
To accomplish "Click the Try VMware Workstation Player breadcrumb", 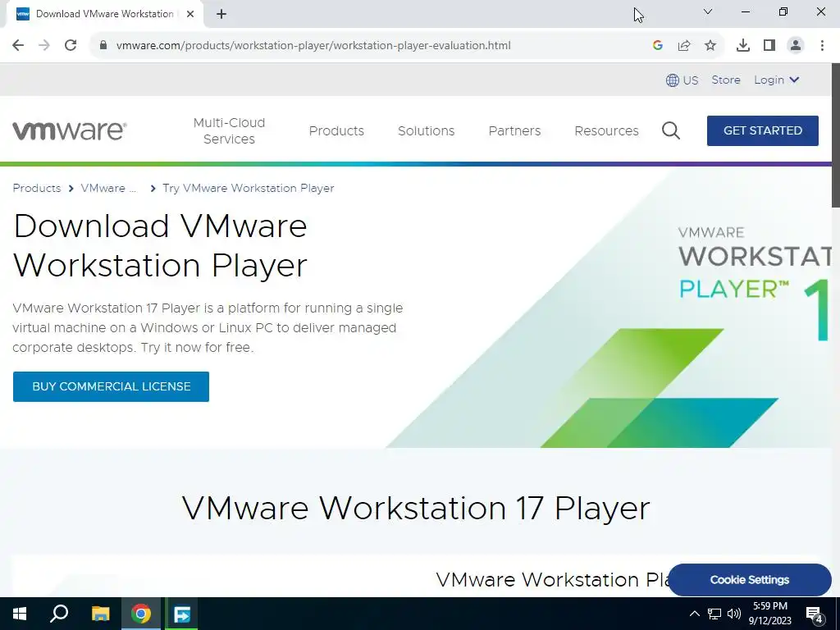I will coord(248,188).
